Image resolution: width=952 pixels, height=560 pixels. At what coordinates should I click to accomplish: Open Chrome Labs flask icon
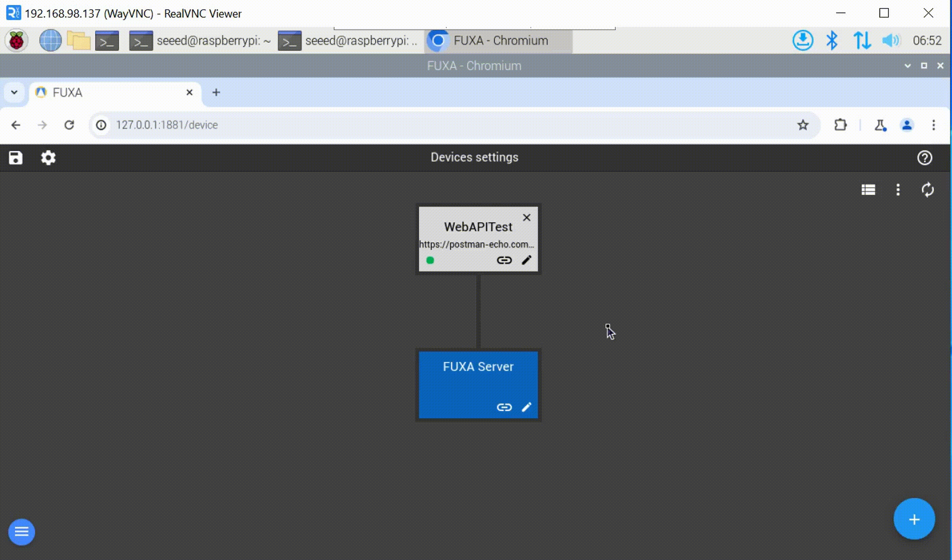click(880, 125)
